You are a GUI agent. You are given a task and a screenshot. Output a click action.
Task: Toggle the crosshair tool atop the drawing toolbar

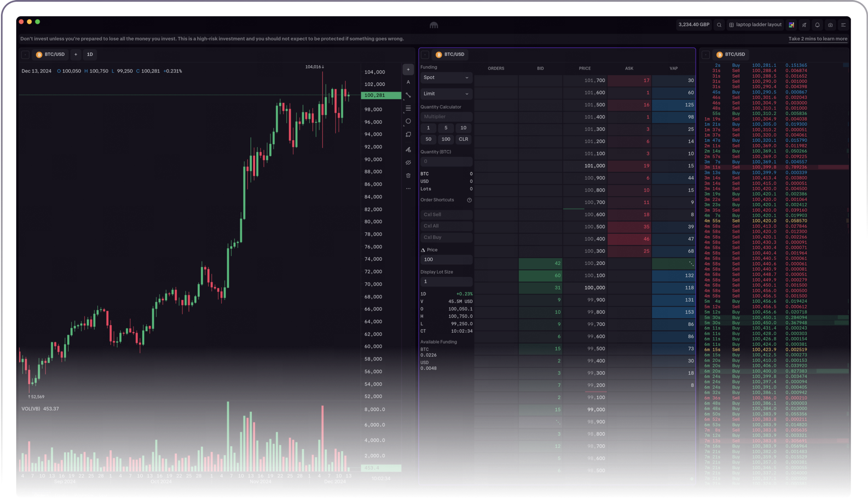pyautogui.click(x=408, y=69)
